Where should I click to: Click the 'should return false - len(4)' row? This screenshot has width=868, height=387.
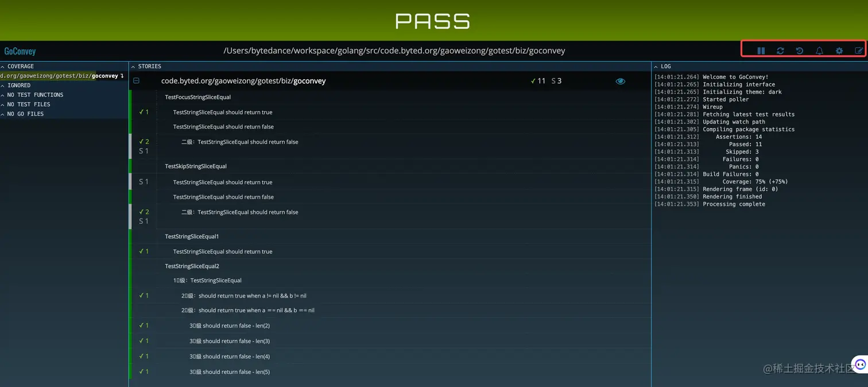pyautogui.click(x=230, y=357)
